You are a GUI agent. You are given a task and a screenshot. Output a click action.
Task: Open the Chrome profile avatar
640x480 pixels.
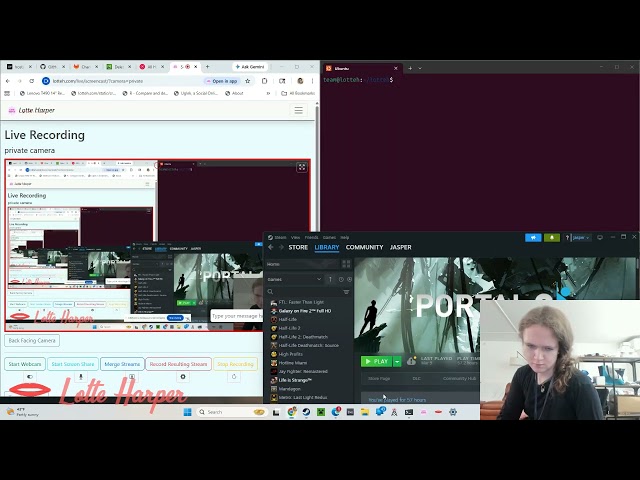pos(300,81)
